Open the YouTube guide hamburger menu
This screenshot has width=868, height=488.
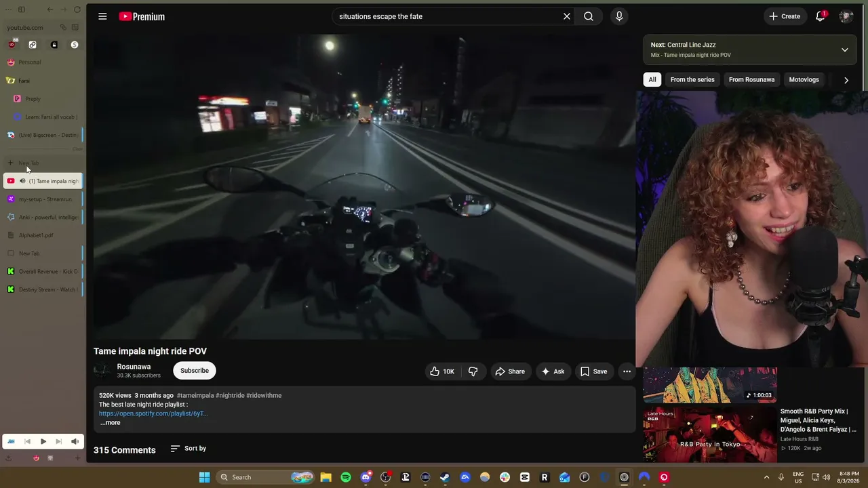click(x=102, y=16)
